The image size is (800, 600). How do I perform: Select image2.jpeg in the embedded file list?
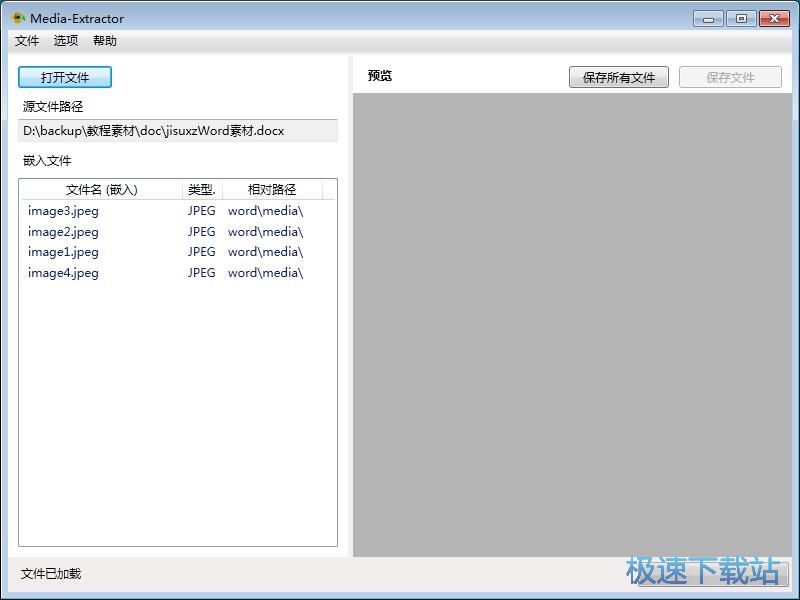pyautogui.click(x=60, y=231)
